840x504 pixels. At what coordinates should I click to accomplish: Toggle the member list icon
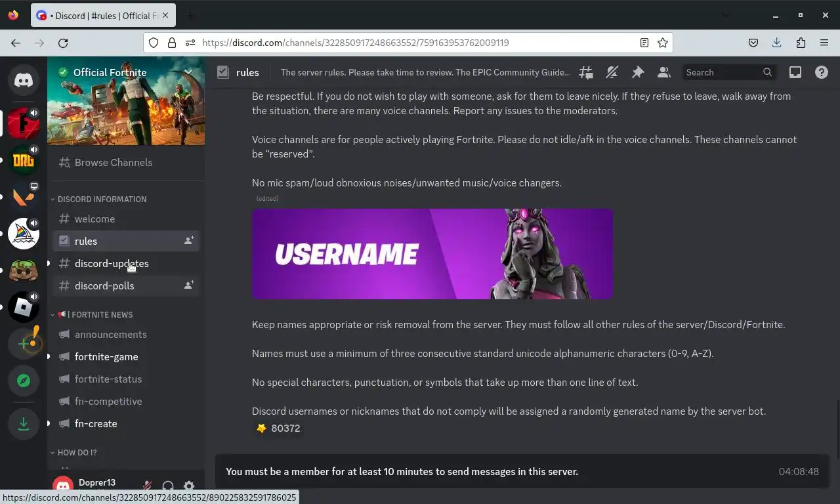pos(664,72)
